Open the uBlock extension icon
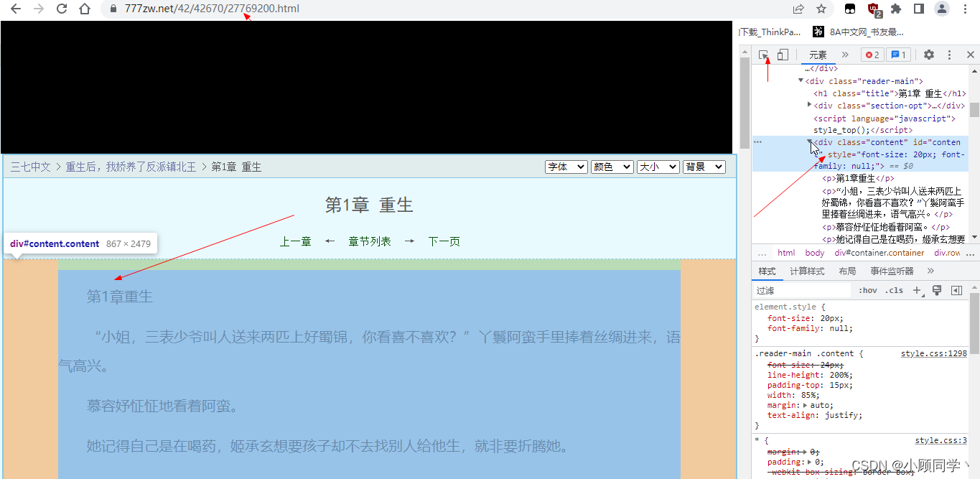This screenshot has height=479, width=980. [x=874, y=9]
